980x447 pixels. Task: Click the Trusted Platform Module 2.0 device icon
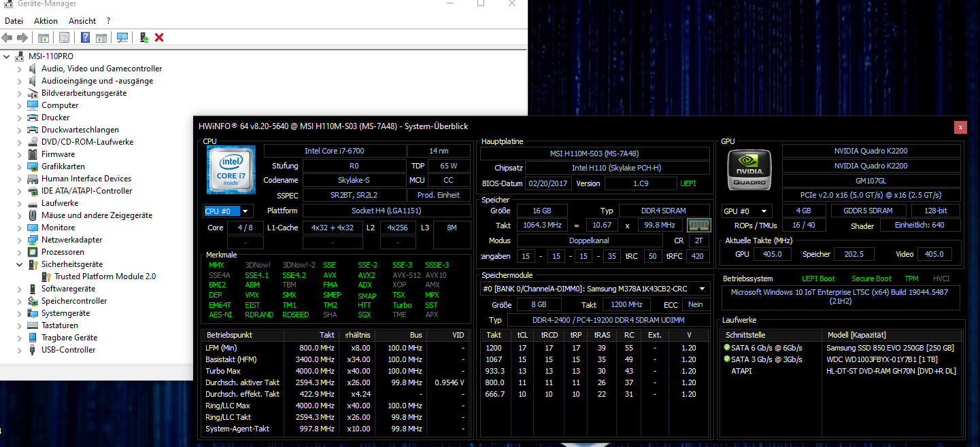[46, 276]
